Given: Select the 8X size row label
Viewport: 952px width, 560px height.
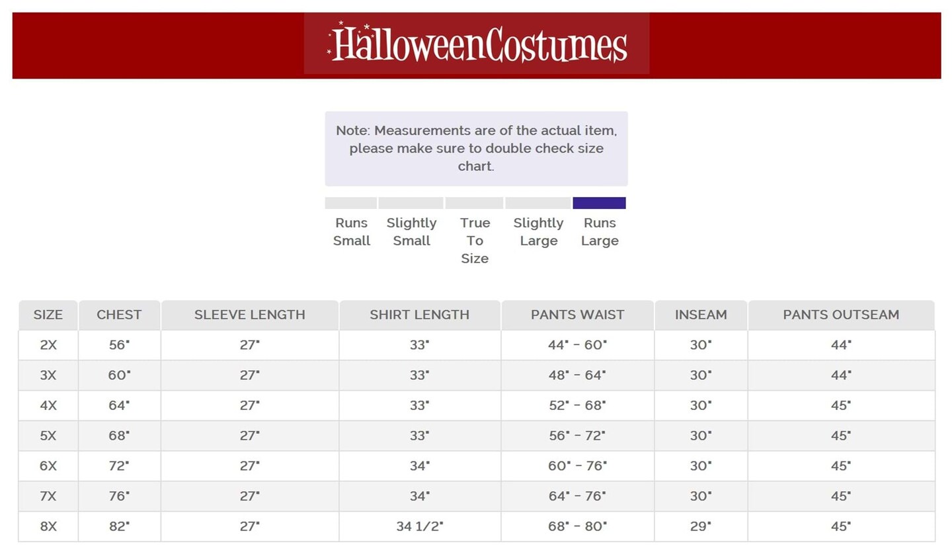Looking at the screenshot, I should pos(48,526).
